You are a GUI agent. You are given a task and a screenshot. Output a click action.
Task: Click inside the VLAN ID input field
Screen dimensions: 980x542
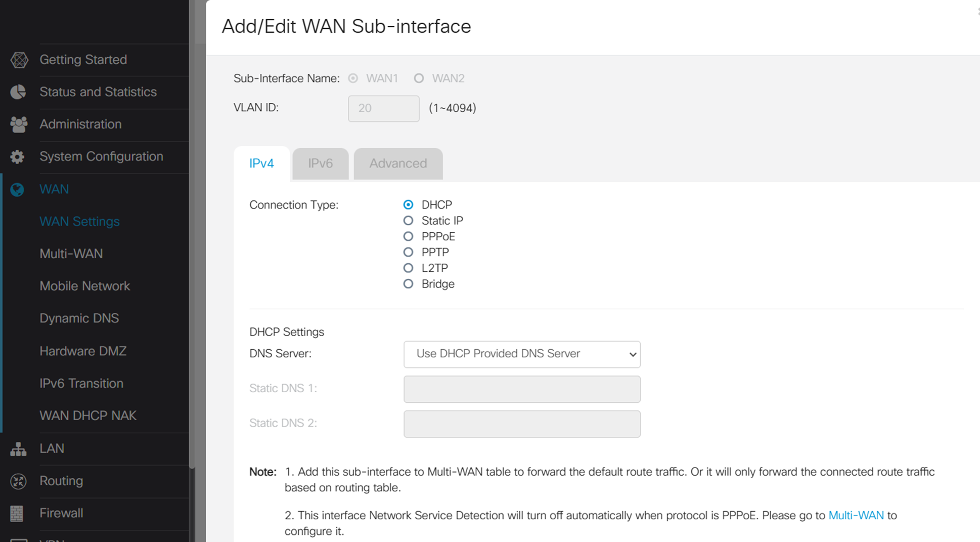(383, 108)
